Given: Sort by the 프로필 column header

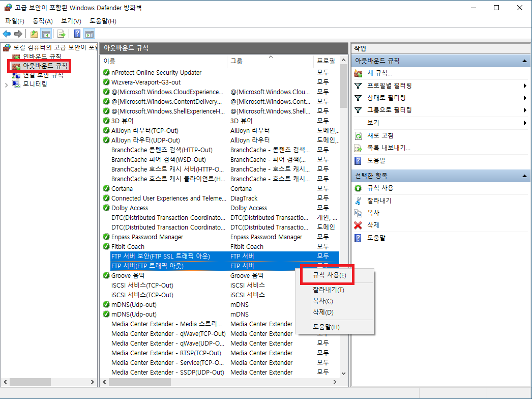Looking at the screenshot, I should pyautogui.click(x=326, y=61).
